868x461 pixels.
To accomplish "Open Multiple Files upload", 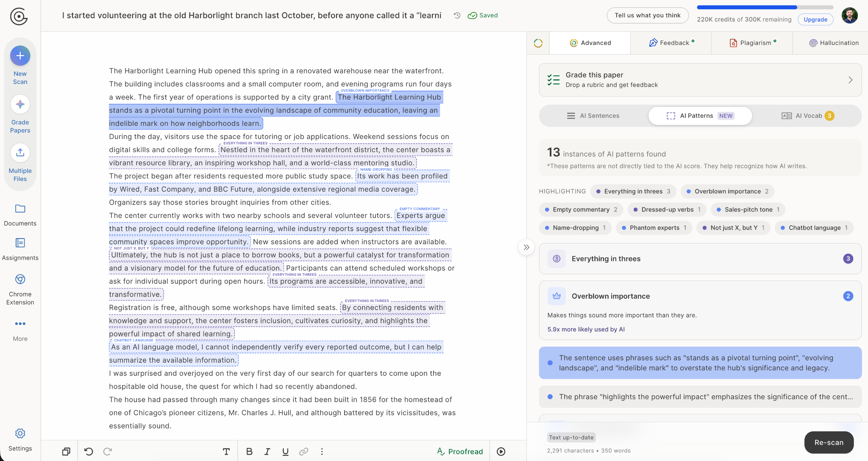I will point(20,163).
